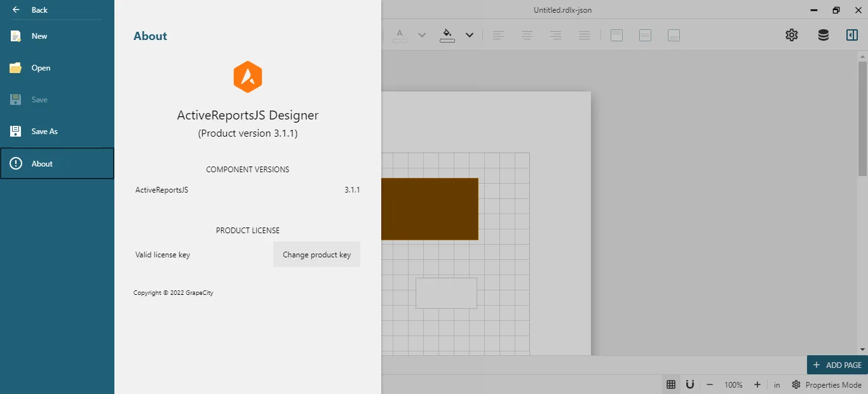Open the fill color dropdown arrow
The height and width of the screenshot is (394, 868).
(470, 35)
